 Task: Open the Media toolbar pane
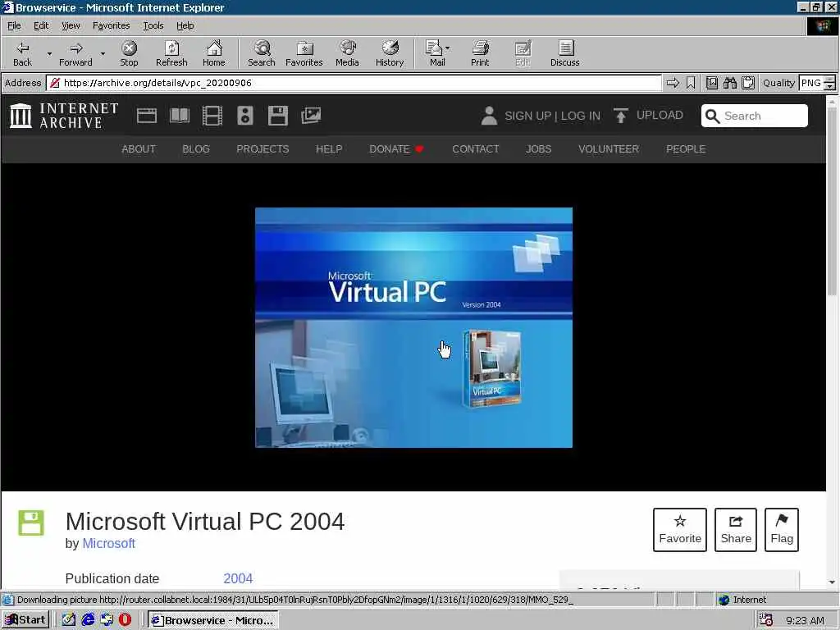347,53
